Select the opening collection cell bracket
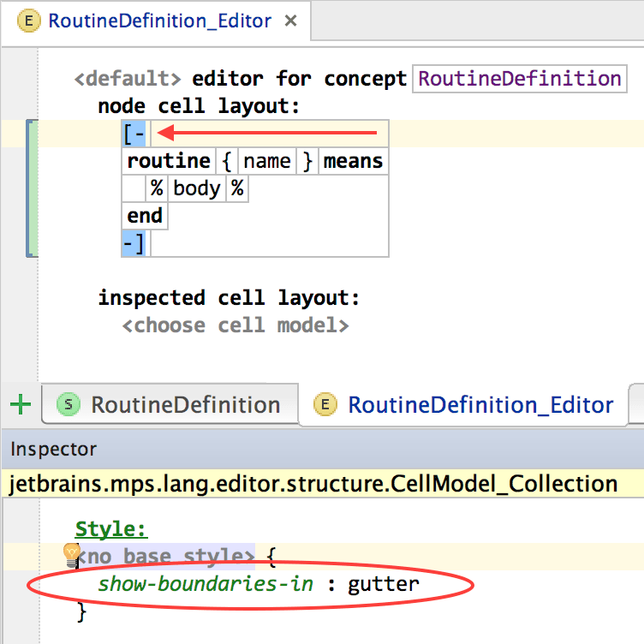 134,134
